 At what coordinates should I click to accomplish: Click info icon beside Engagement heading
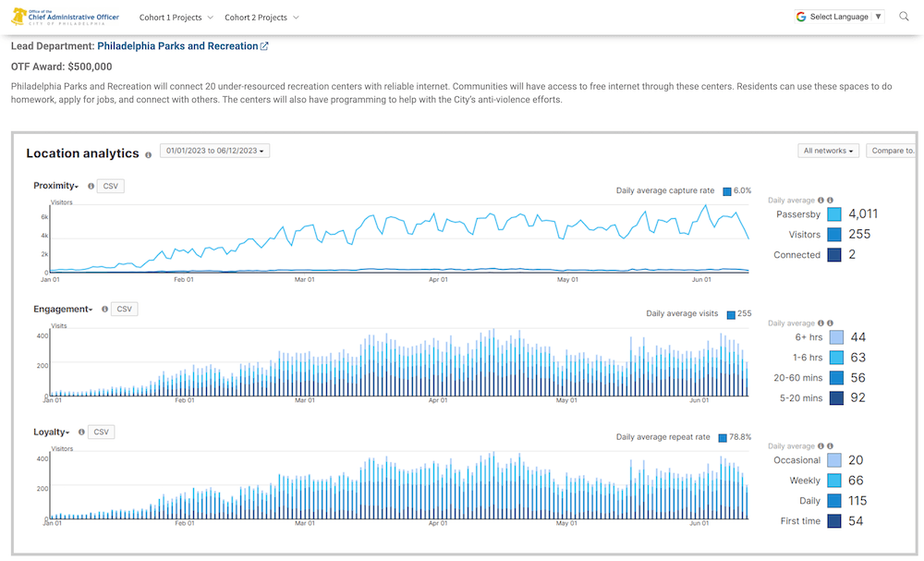pos(104,310)
